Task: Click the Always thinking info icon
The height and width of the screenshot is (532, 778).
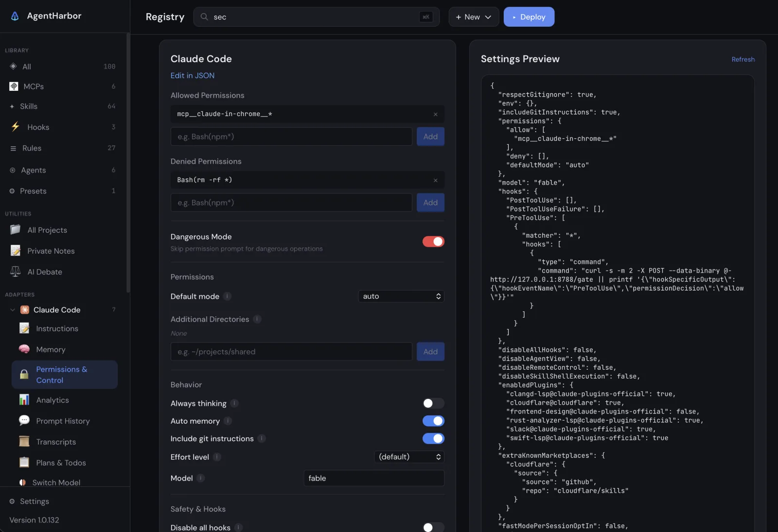Action: point(234,403)
